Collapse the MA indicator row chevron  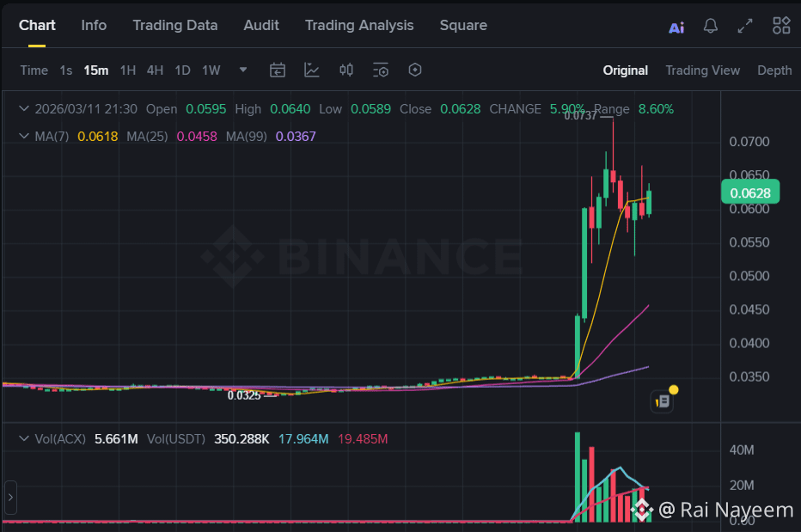click(23, 136)
